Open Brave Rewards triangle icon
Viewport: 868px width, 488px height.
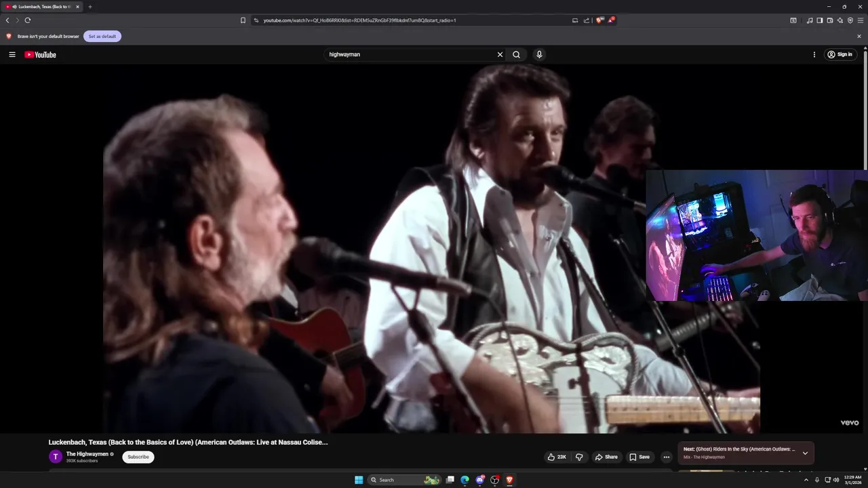pyautogui.click(x=611, y=20)
